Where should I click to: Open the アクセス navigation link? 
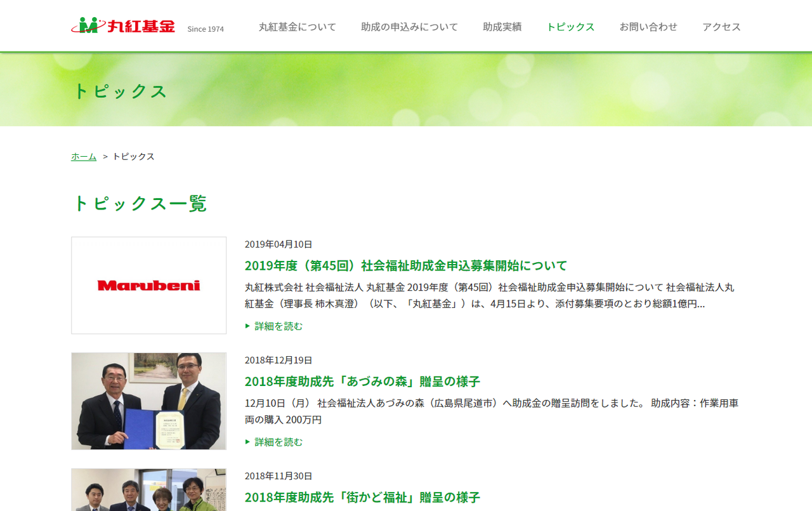(x=721, y=27)
